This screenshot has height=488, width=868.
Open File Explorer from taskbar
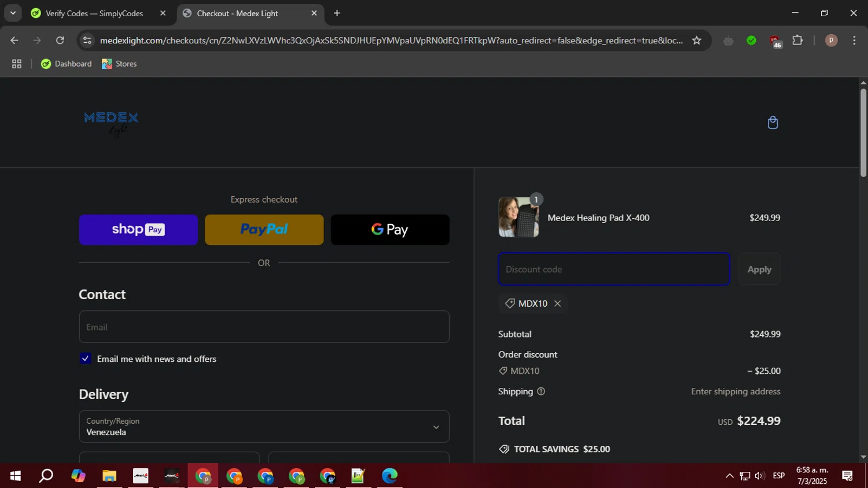pos(109,476)
